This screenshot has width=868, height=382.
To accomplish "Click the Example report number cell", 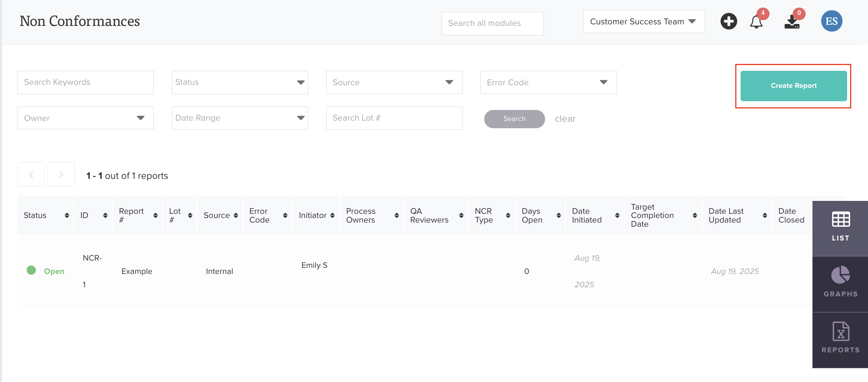I will click(x=137, y=271).
